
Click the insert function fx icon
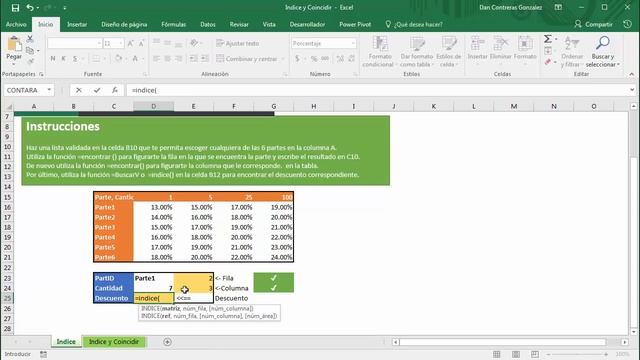[115, 90]
